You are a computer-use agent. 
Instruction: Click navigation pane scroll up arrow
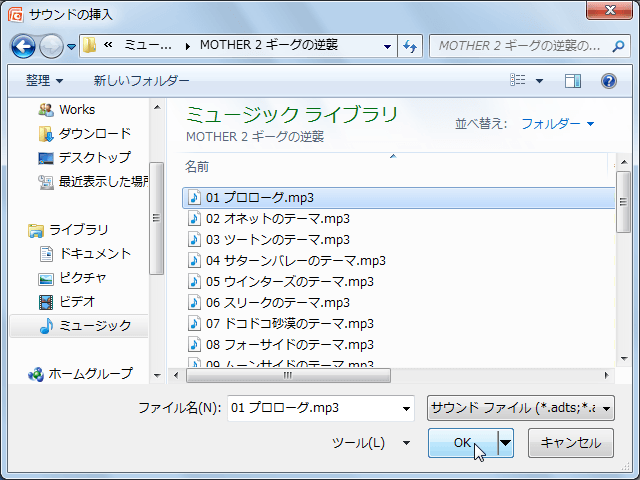tap(157, 107)
